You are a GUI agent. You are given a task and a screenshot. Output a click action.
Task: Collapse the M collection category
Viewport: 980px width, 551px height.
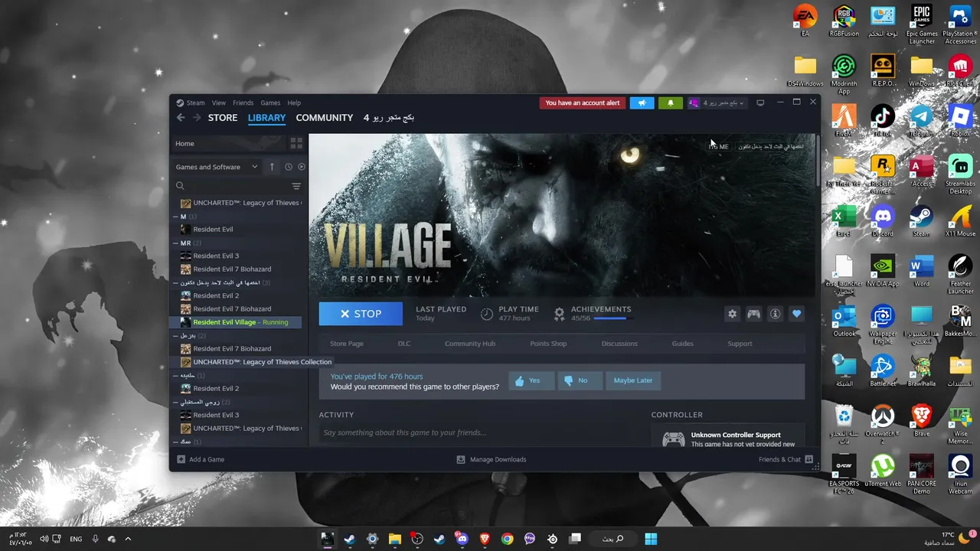tap(175, 217)
